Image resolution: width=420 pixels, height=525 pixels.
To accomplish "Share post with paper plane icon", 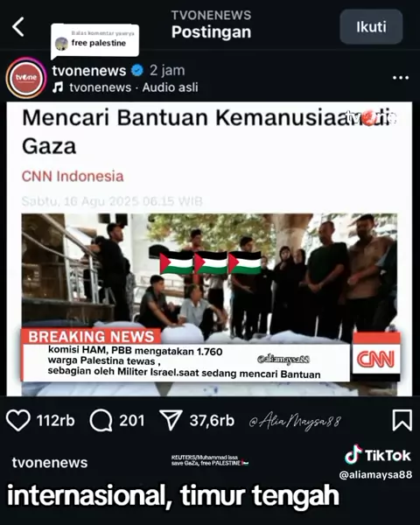I will tap(171, 420).
